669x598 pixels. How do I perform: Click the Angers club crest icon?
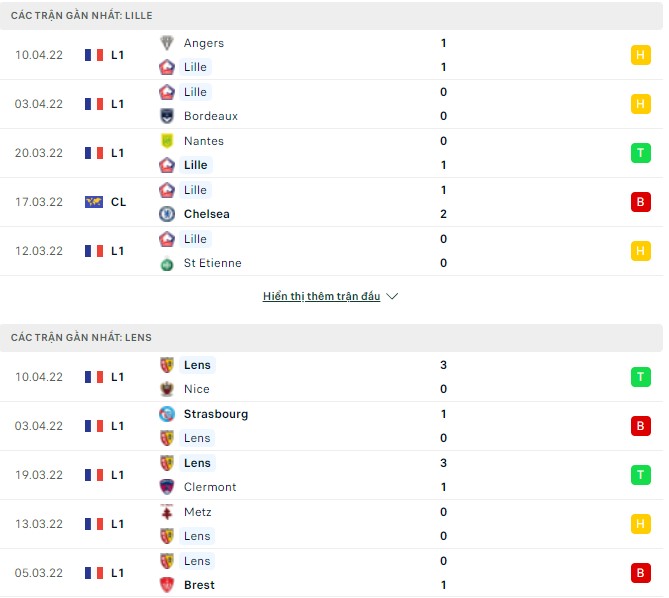[167, 43]
